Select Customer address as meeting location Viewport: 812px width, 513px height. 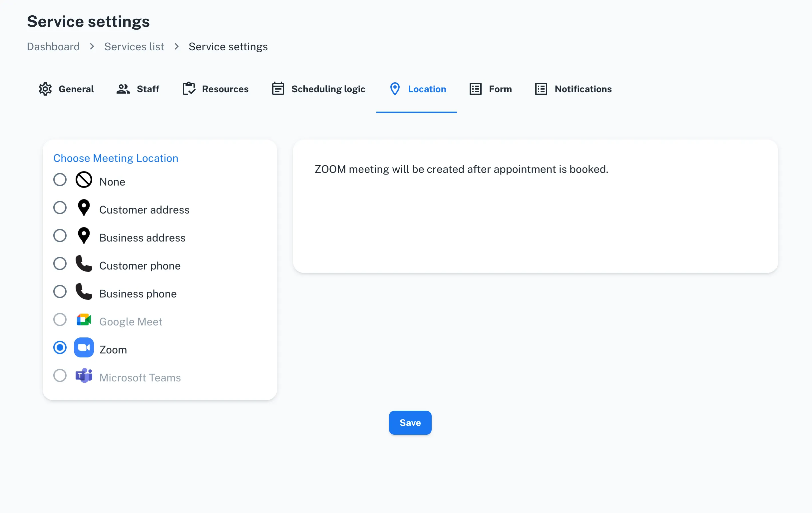tap(60, 208)
